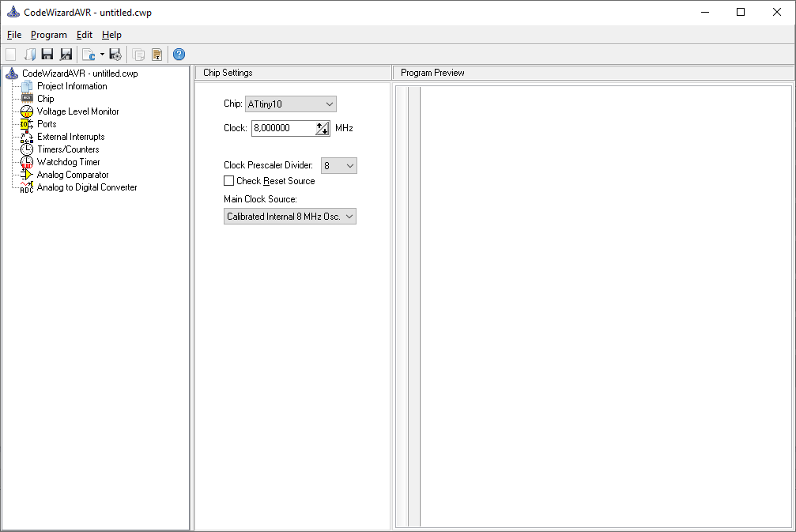Enable the Check Reset Source checkbox
This screenshot has height=532, width=796.
tap(229, 181)
